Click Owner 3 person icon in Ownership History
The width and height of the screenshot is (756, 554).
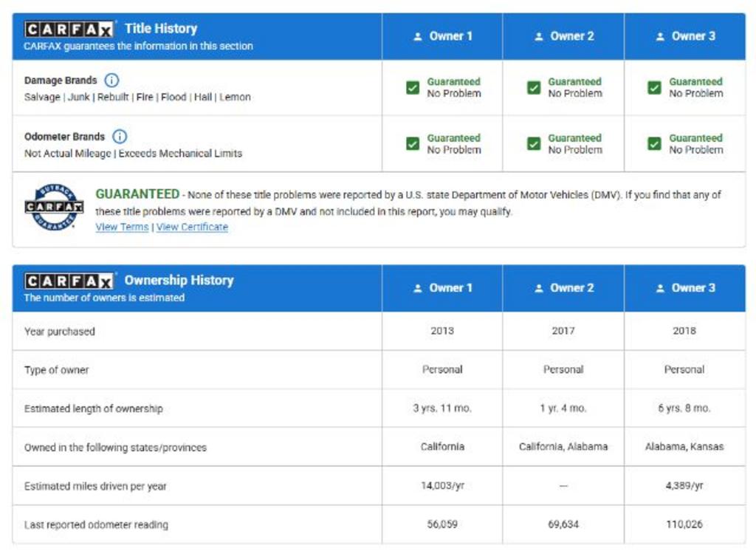click(x=660, y=289)
